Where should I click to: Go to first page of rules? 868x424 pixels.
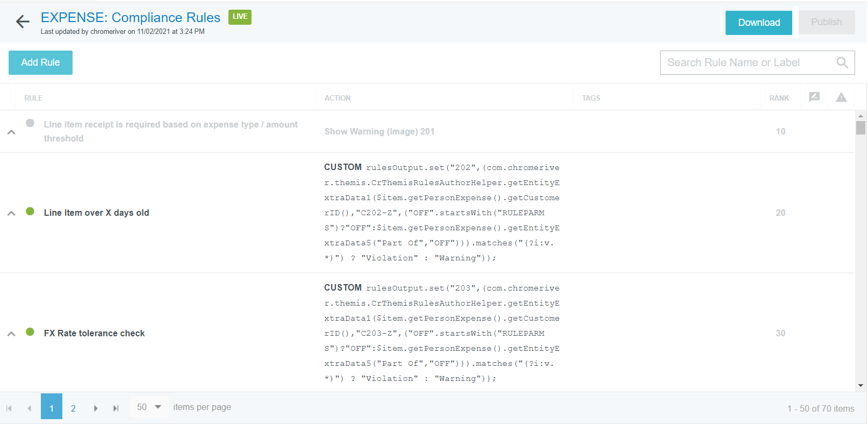[x=9, y=408]
